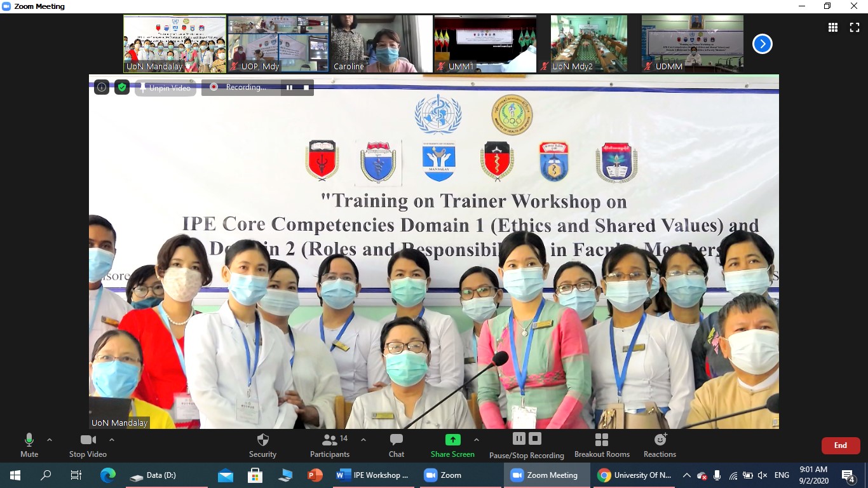This screenshot has width=868, height=488.
Task: Switch to Chrome University Of N... window
Action: tap(635, 475)
